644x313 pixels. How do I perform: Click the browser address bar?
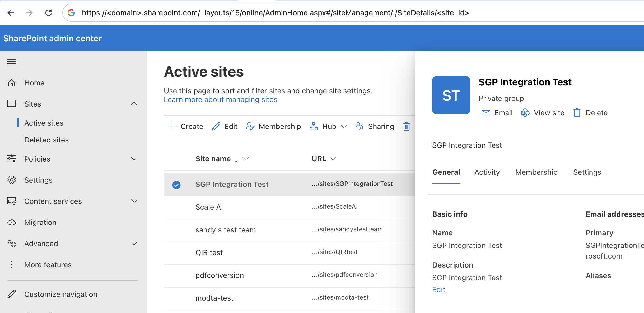(275, 13)
